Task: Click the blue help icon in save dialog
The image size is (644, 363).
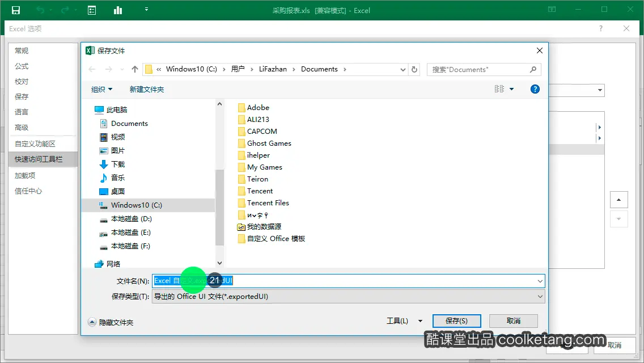Action: click(x=535, y=89)
